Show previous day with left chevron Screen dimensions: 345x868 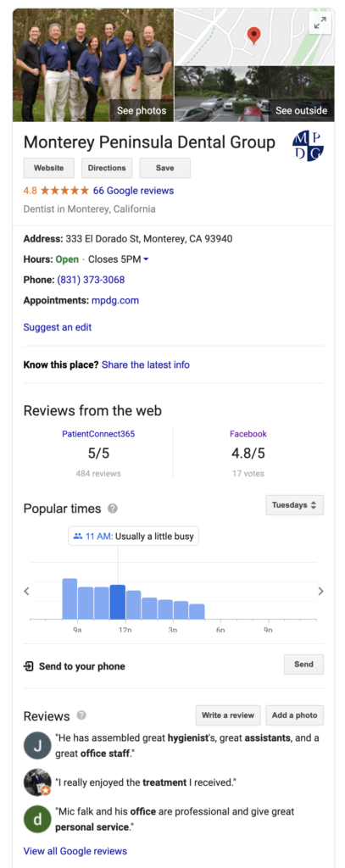(26, 591)
